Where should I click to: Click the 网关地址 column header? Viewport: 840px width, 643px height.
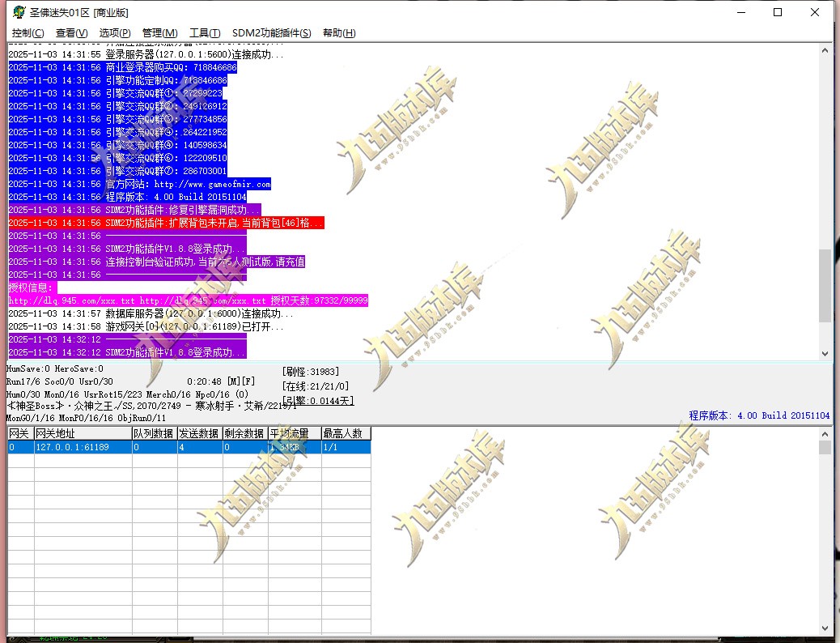pyautogui.click(x=83, y=433)
